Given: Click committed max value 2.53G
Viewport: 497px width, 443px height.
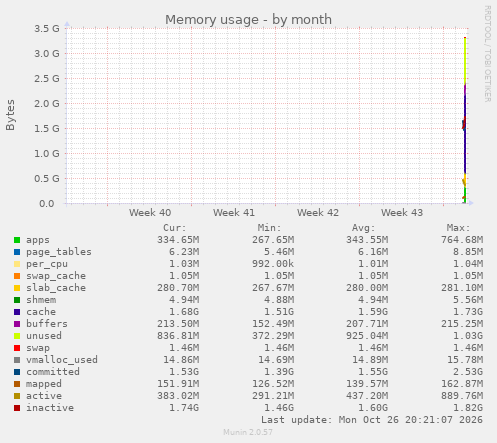Looking at the screenshot, I should click(468, 372).
